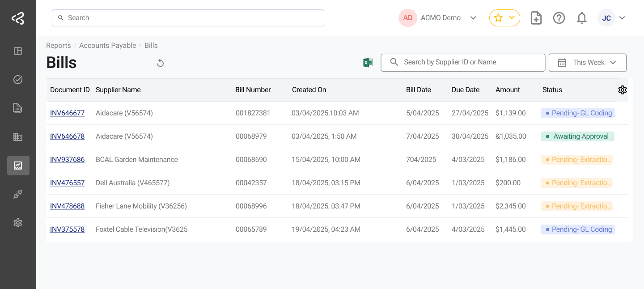Expand the This Week date filter

[x=587, y=62]
